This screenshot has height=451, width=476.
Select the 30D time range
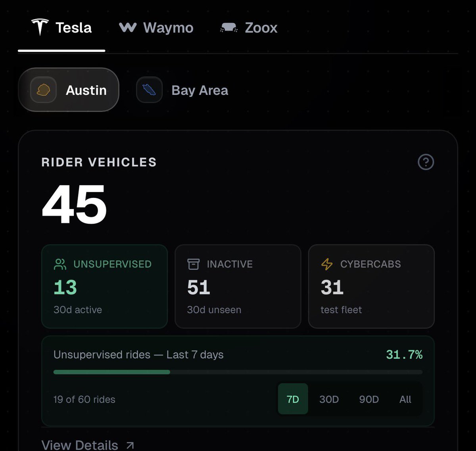pyautogui.click(x=329, y=399)
